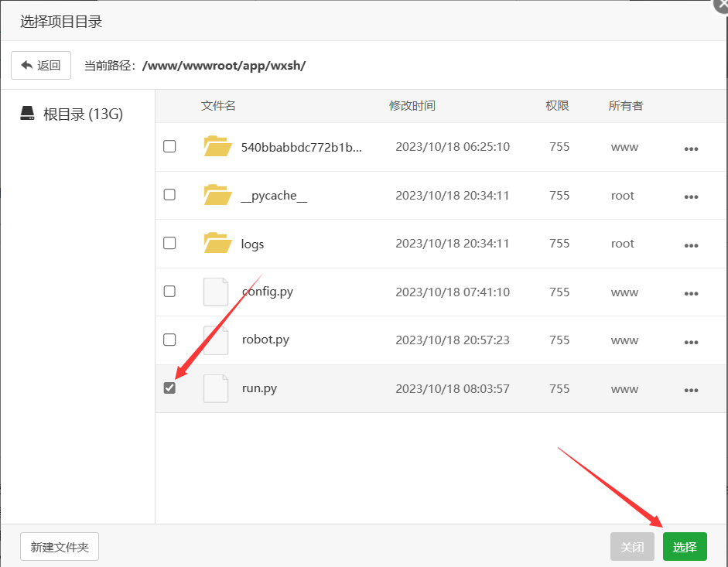Check the 540bbabbdc772b1b folder checkbox
The image size is (728, 567).
pos(169,146)
